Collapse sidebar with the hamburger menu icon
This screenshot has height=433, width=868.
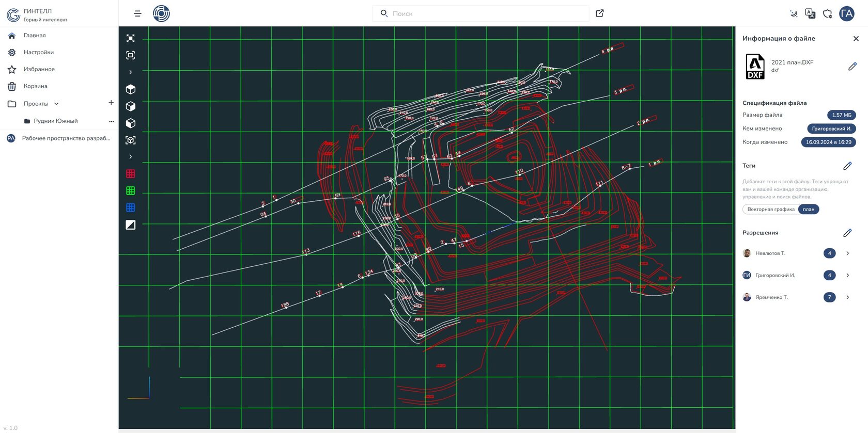coord(137,13)
